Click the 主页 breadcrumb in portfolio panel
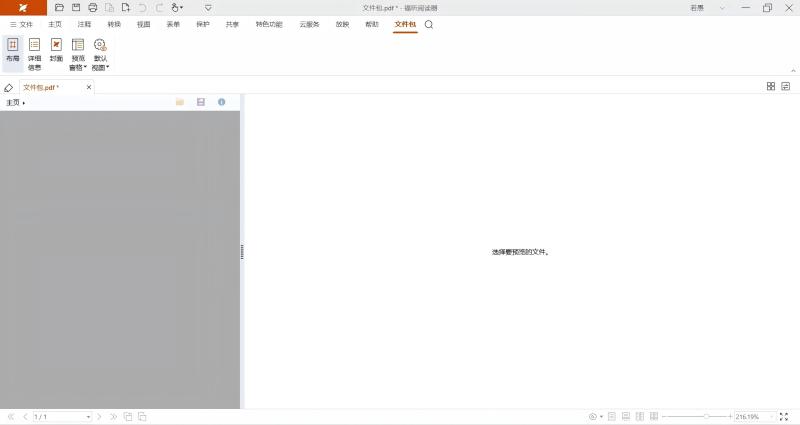Viewport: 800px width, 425px height. pyautogui.click(x=13, y=102)
